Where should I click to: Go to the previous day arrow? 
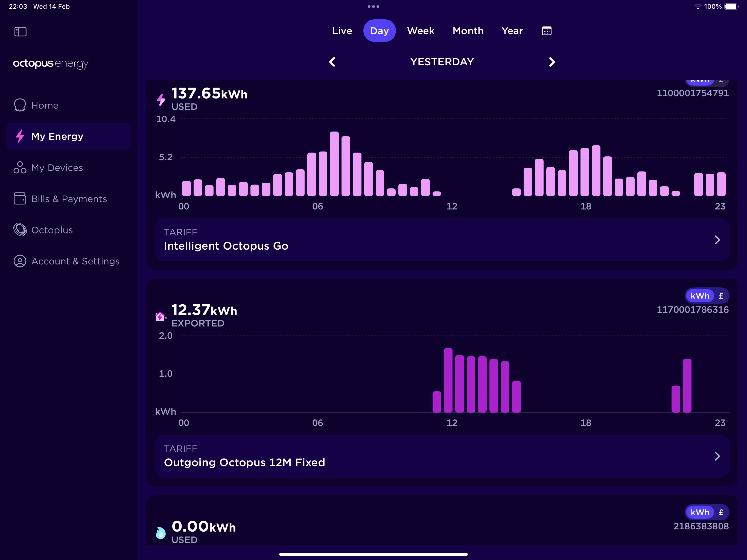[332, 62]
